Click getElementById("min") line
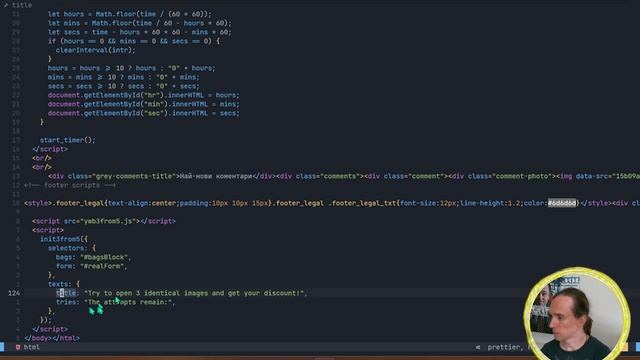Image resolution: width=640 pixels, height=360 pixels. coord(144,104)
